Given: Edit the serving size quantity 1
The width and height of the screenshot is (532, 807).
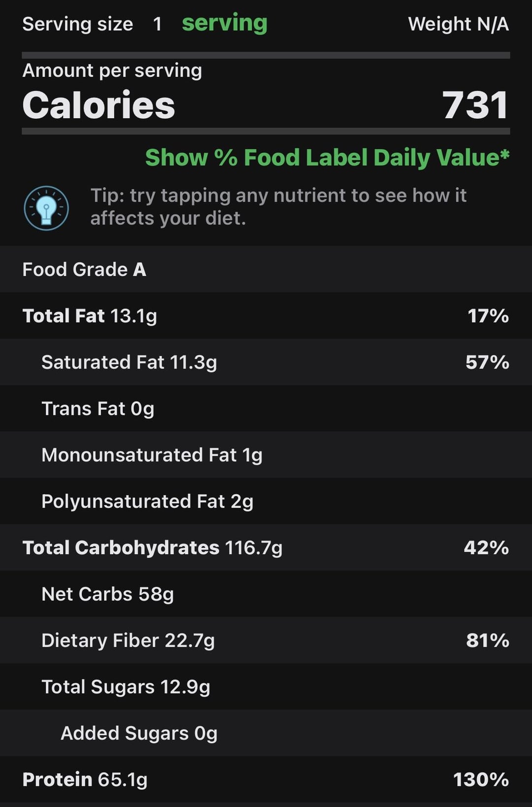Looking at the screenshot, I should point(157,24).
